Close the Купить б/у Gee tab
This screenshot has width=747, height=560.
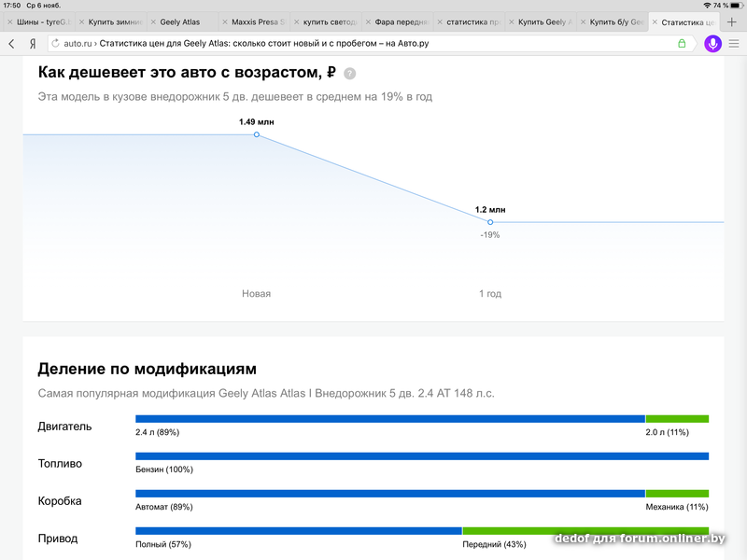pyautogui.click(x=583, y=21)
